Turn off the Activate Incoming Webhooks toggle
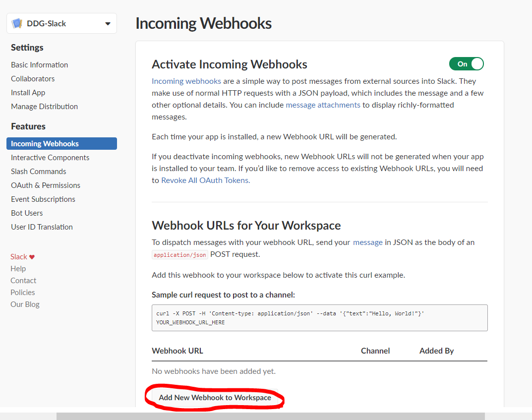 click(x=466, y=64)
